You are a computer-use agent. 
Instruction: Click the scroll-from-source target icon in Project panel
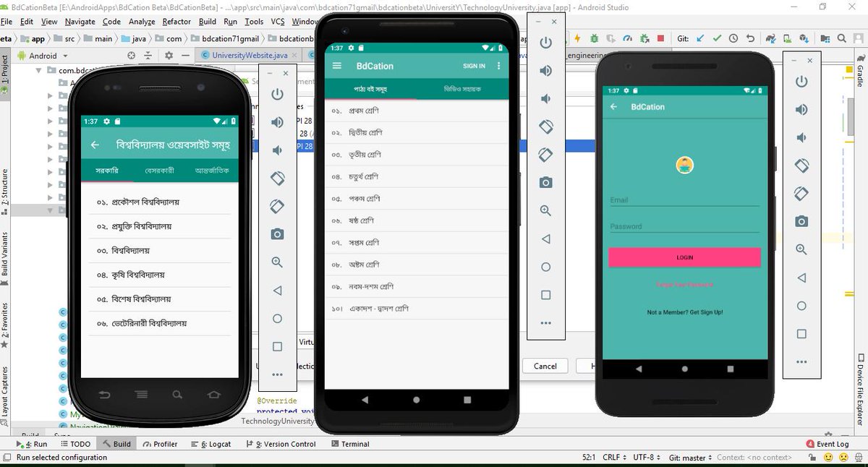click(x=131, y=55)
